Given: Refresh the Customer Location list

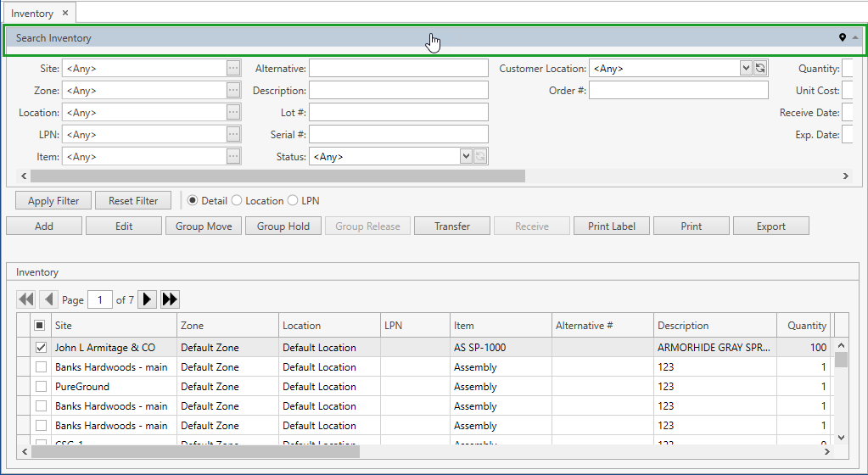Looking at the screenshot, I should 760,69.
